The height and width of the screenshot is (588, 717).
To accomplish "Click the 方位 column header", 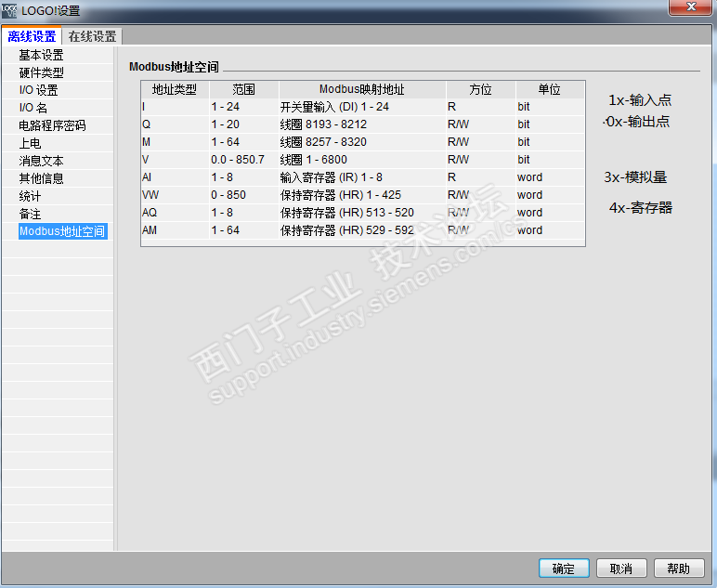I will pyautogui.click(x=480, y=89).
